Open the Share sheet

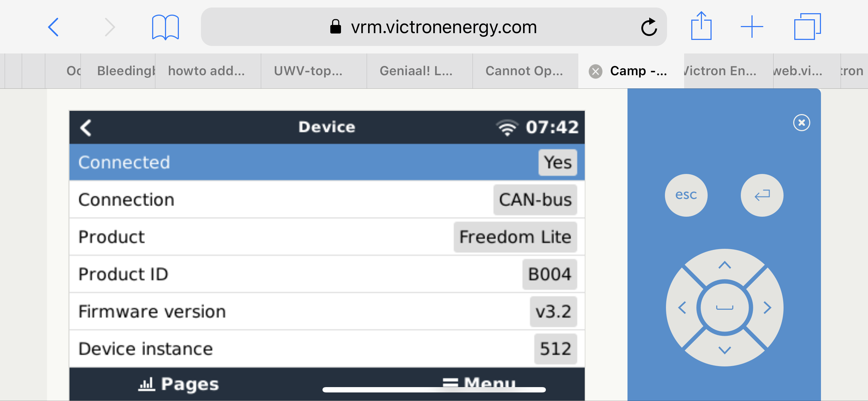click(x=701, y=26)
